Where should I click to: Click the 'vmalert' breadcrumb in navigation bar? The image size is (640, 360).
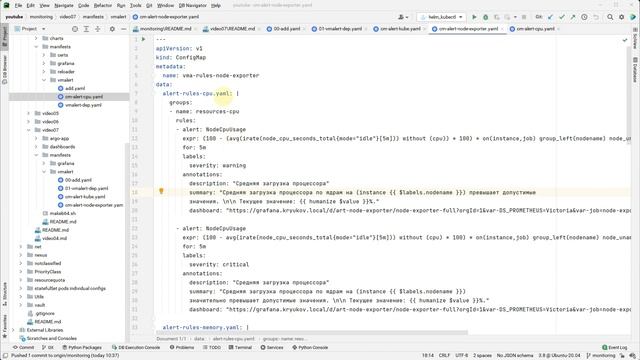click(x=118, y=17)
